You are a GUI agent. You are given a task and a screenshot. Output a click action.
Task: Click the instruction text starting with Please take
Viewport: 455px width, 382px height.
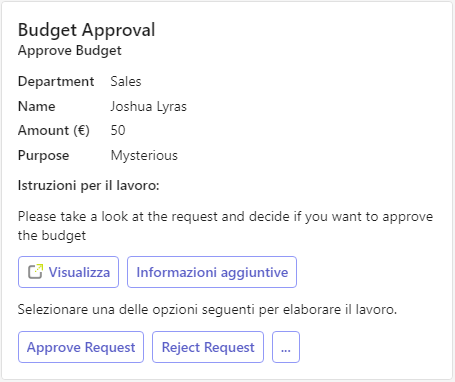(x=226, y=226)
